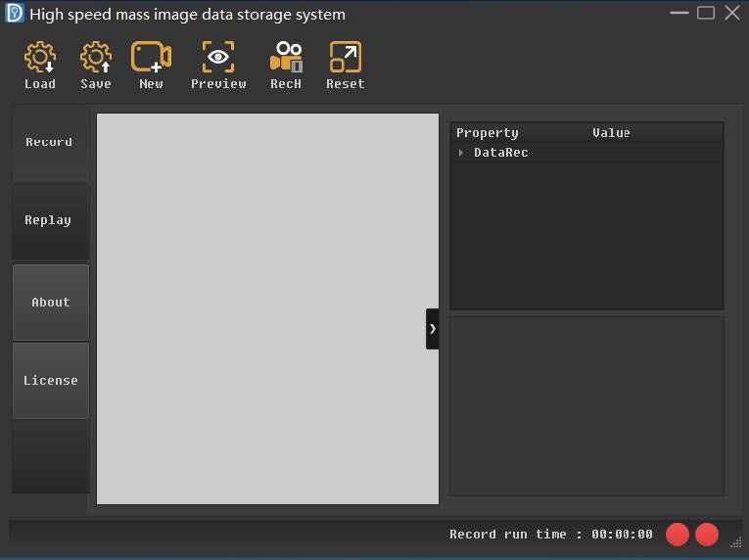Click the application logo in title bar
749x560 pixels.
[15, 13]
